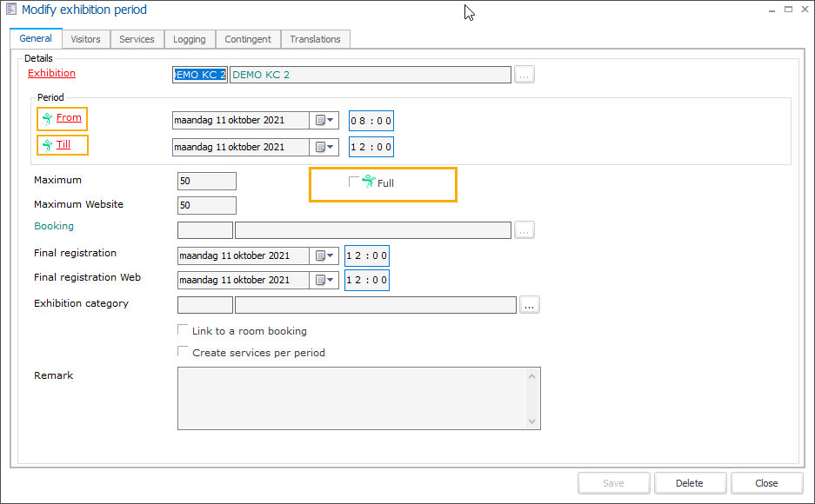This screenshot has width=815, height=504.
Task: Open the Contingent tab
Action: 248,39
